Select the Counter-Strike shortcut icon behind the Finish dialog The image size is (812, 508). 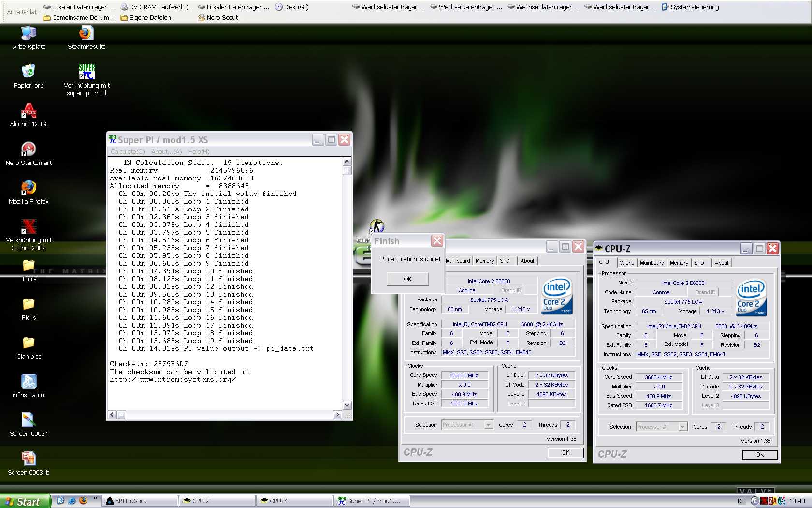coord(377,225)
